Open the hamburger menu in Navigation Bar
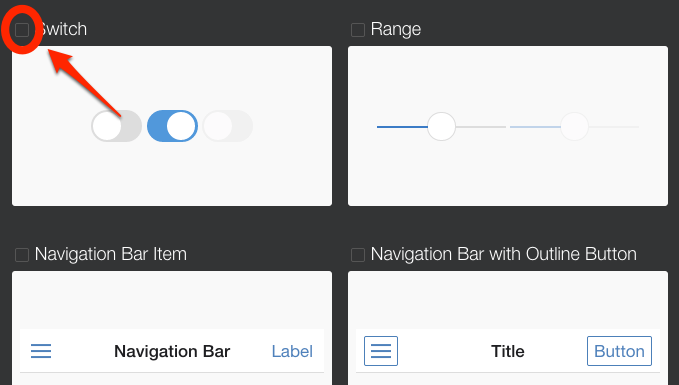Screen dimensions: 679x385 41,351
